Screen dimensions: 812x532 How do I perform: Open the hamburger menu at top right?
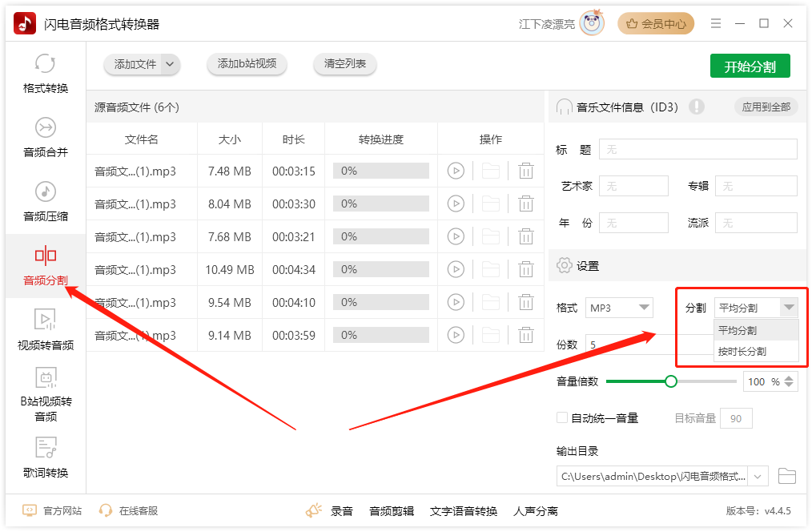pyautogui.click(x=716, y=23)
